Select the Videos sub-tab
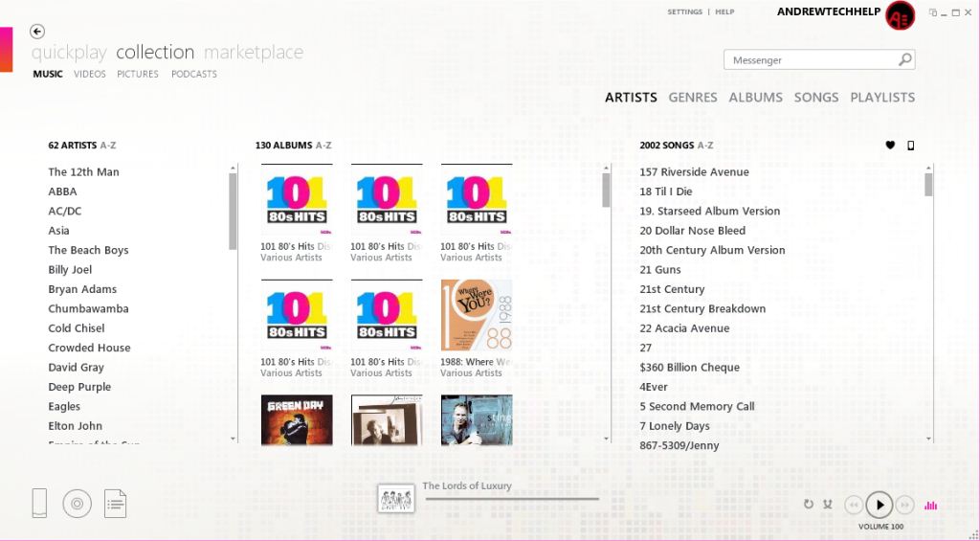Viewport: 980px width, 541px height. coord(89,74)
